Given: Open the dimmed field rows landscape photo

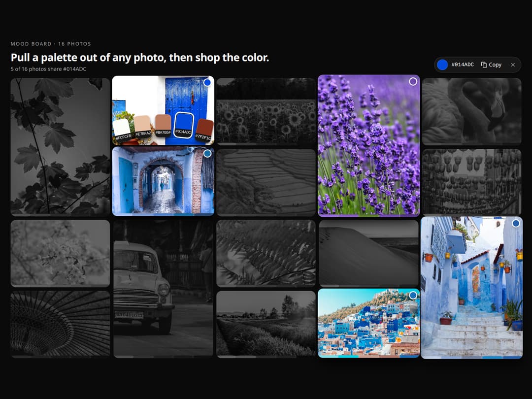Looking at the screenshot, I should pyautogui.click(x=266, y=324).
